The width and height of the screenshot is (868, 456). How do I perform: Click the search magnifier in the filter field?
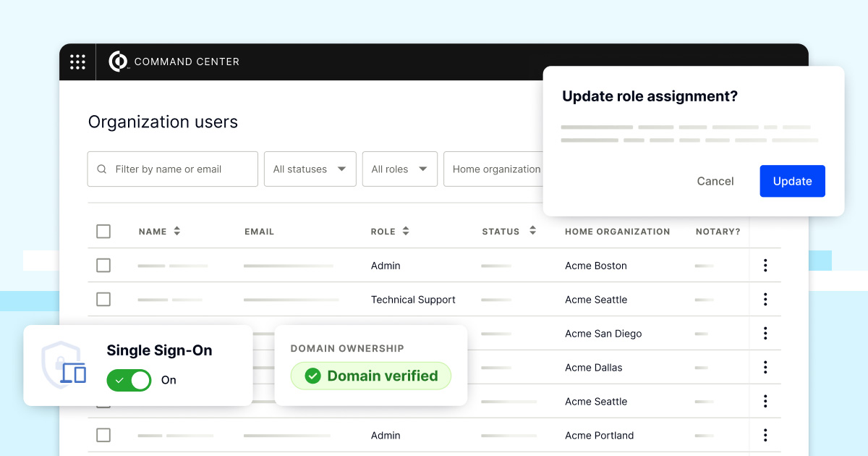[x=102, y=169]
